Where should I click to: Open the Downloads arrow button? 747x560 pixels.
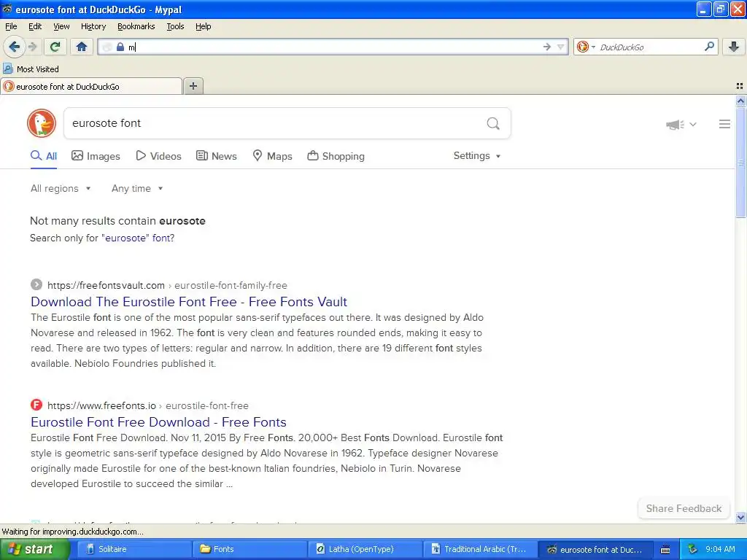coord(734,47)
